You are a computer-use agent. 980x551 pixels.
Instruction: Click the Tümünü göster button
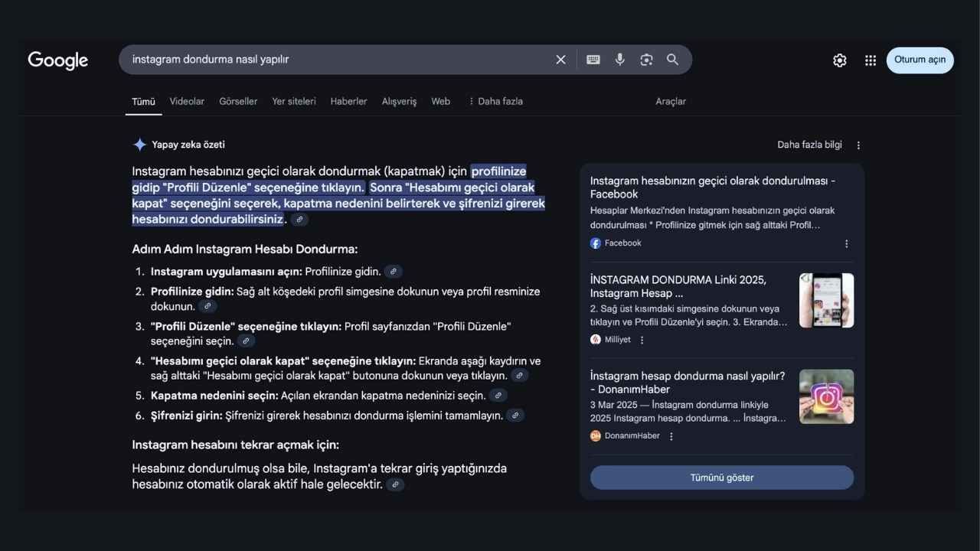[x=720, y=477]
